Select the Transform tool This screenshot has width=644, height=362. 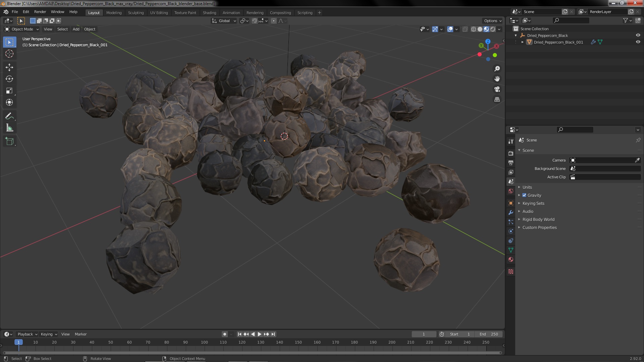pos(9,103)
